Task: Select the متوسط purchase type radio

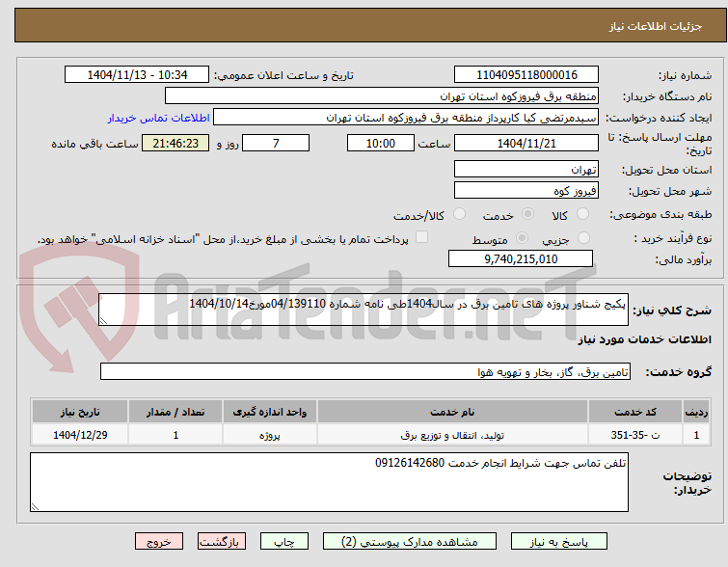Action: pyautogui.click(x=522, y=238)
